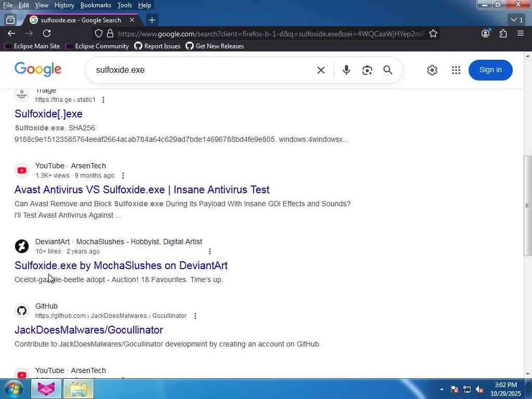Open Firefox View icon in tab bar
Image resolution: width=532 pixels, height=399 pixels.
10,20
